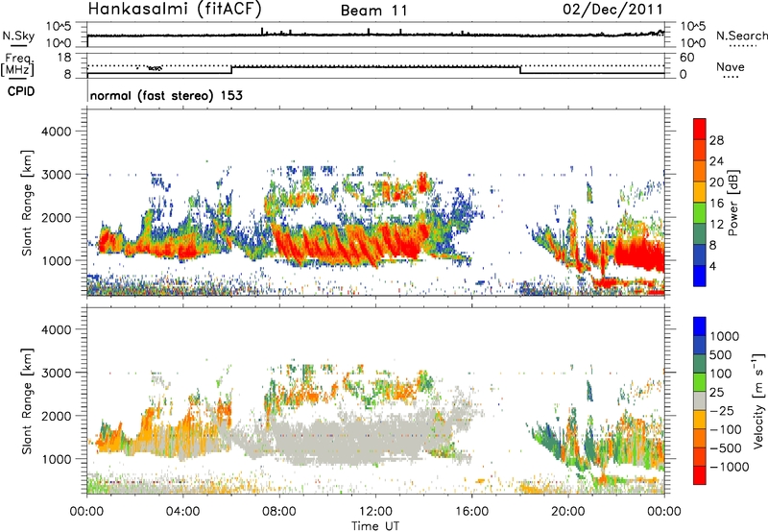768x532 pixels.
Task: Click the '20:00' time tick label
Action: click(568, 512)
